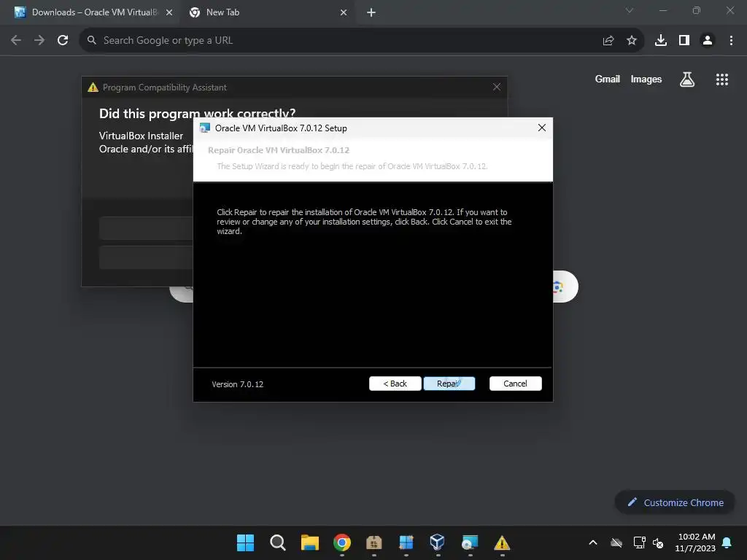Viewport: 747px width, 560px height.
Task: Open the installer package icon in taskbar
Action: 374,542
